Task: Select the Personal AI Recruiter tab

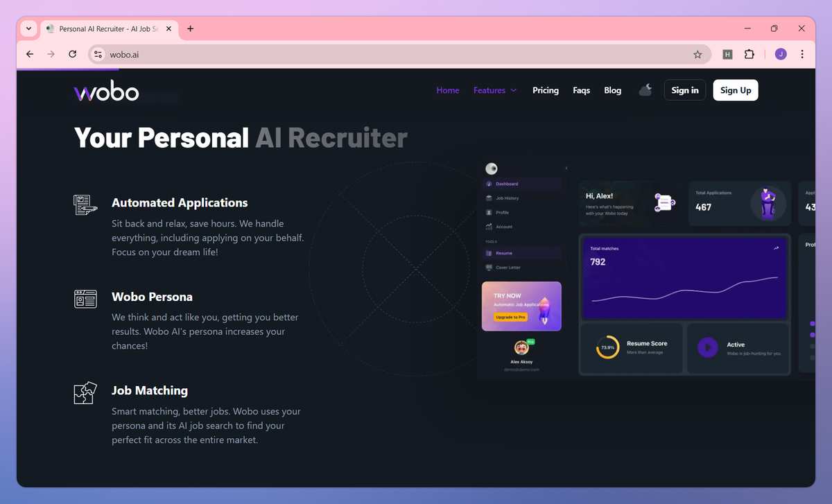Action: [x=110, y=28]
